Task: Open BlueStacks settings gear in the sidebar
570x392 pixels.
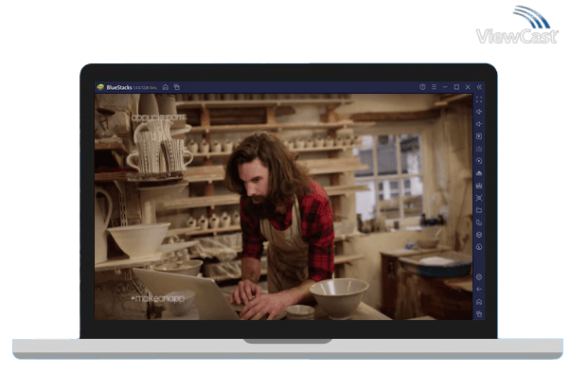Action: (x=479, y=276)
